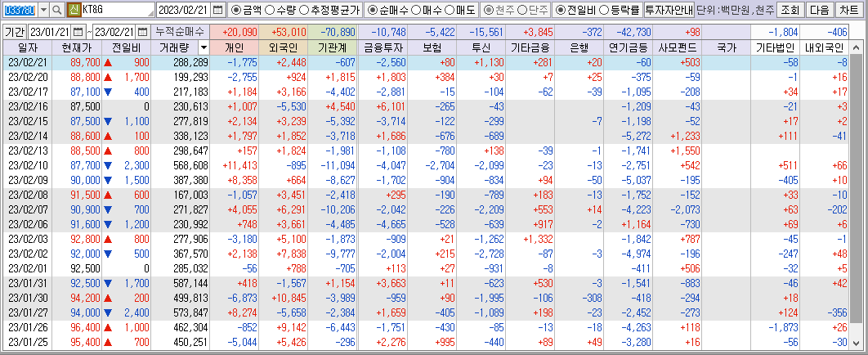Click the green 신 badge beside KT&G
Screen dimensions: 868x355
click(74, 10)
